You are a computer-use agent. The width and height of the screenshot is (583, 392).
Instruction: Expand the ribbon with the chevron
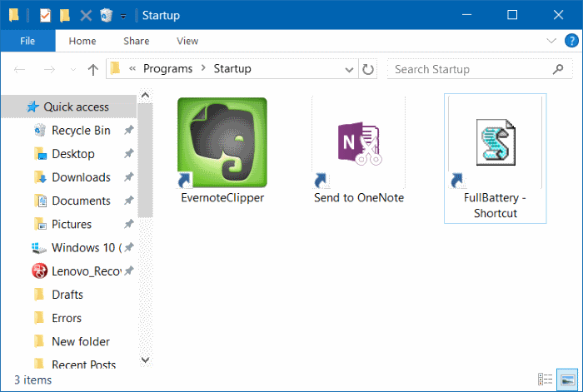[551, 41]
